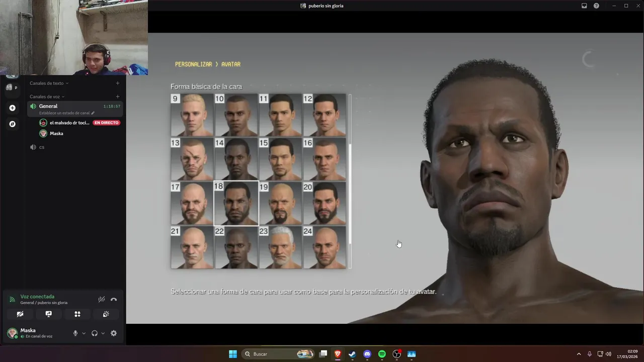Collapse the Canales de voz category

(47, 97)
